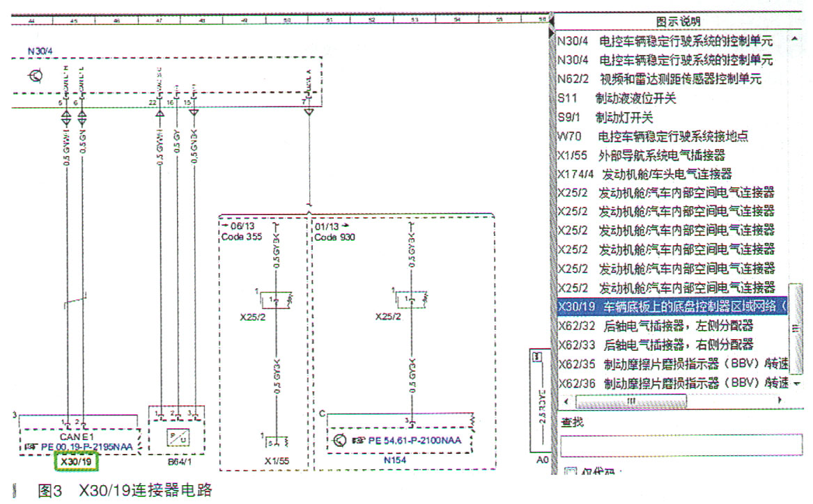Click the X25/2 connector symbol under Code 930
Viewport: 813px width, 504px height.
click(411, 299)
